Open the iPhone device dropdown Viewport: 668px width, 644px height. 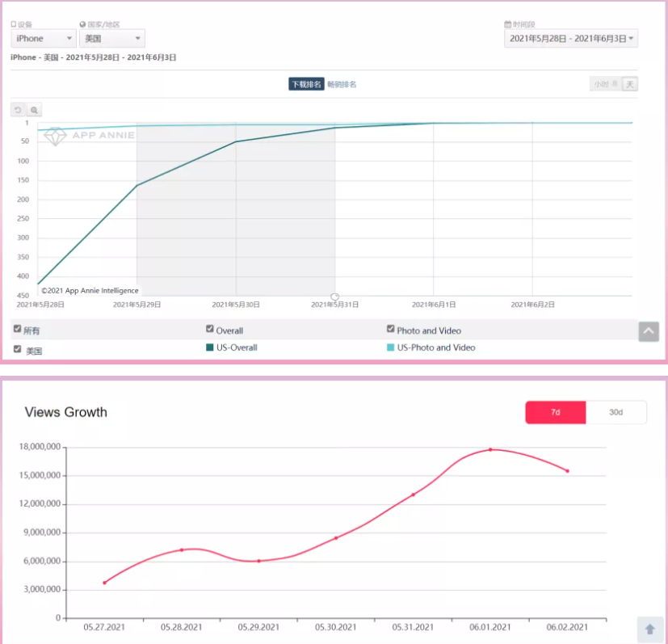pyautogui.click(x=44, y=39)
